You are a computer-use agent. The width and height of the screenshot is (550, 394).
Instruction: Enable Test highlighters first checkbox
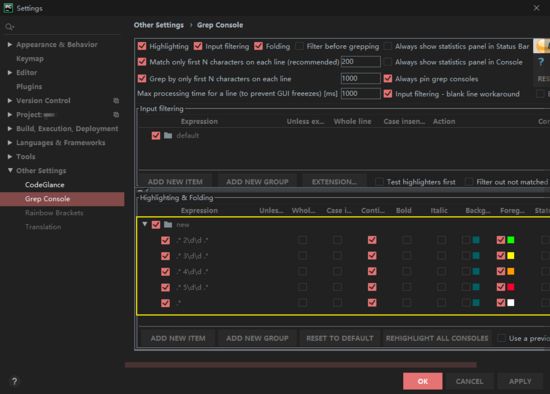pyautogui.click(x=379, y=182)
